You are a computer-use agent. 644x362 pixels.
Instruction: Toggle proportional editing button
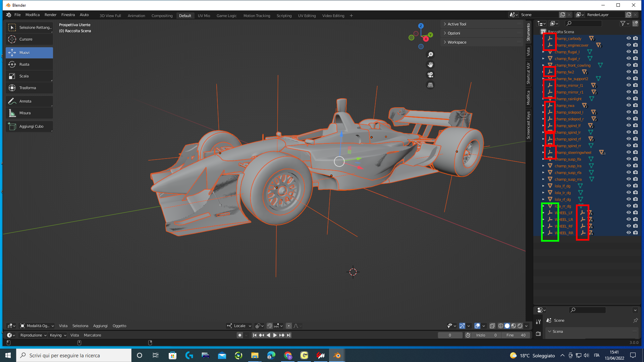click(289, 326)
